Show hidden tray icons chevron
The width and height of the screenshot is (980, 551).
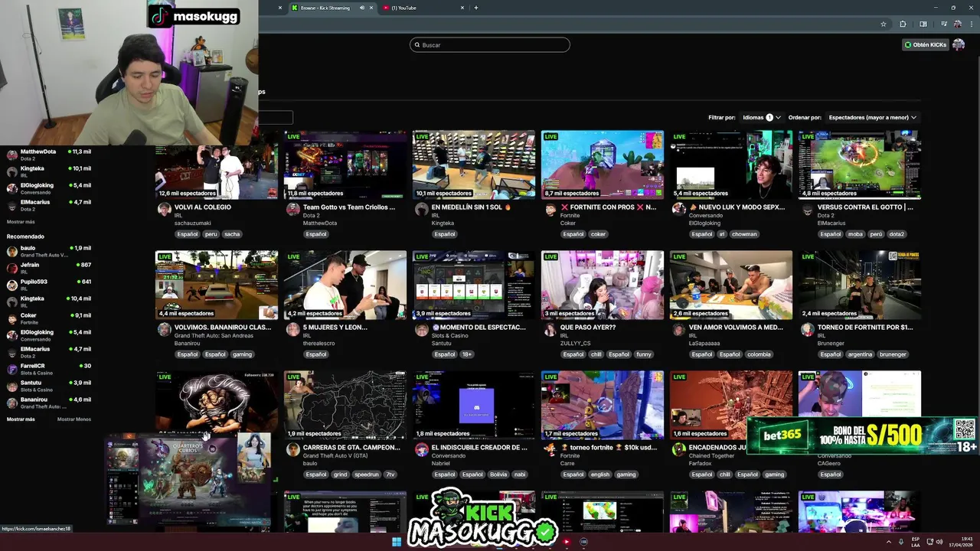[x=890, y=542]
